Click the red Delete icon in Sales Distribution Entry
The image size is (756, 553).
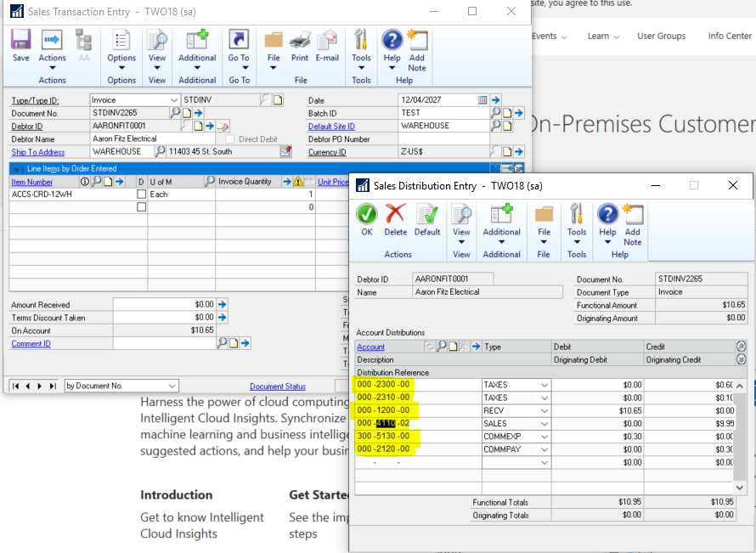pos(396,218)
